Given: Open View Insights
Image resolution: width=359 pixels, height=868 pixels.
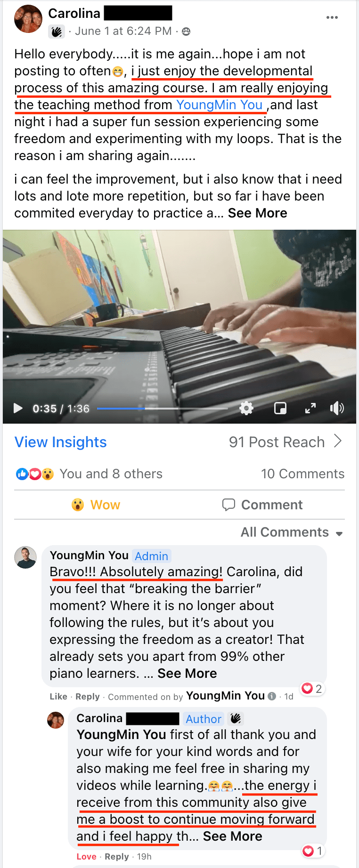Looking at the screenshot, I should coord(61,442).
